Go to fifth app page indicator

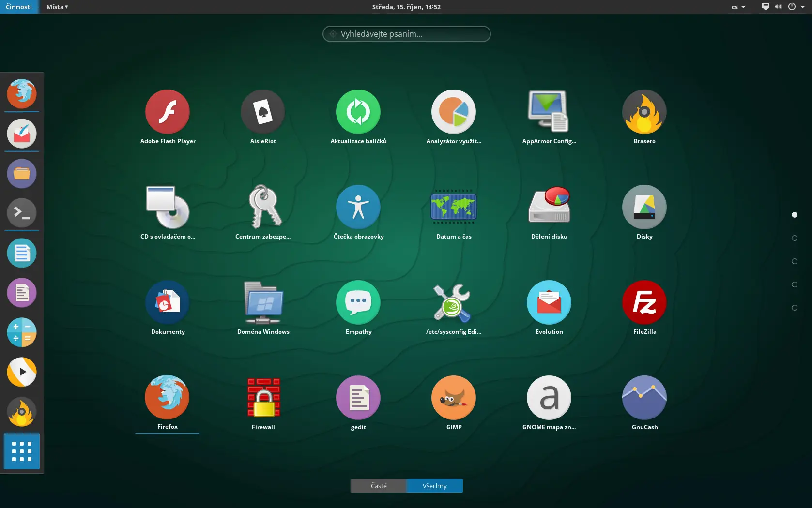pos(795,308)
